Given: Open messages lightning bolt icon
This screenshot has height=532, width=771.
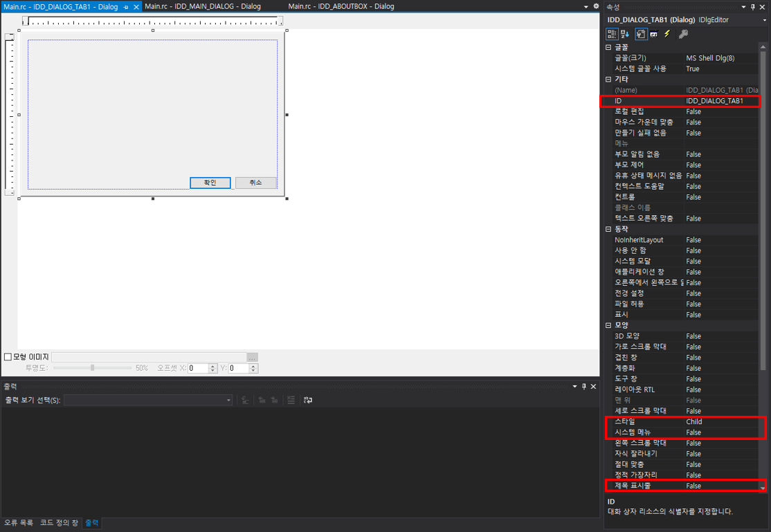Looking at the screenshot, I should [x=667, y=34].
